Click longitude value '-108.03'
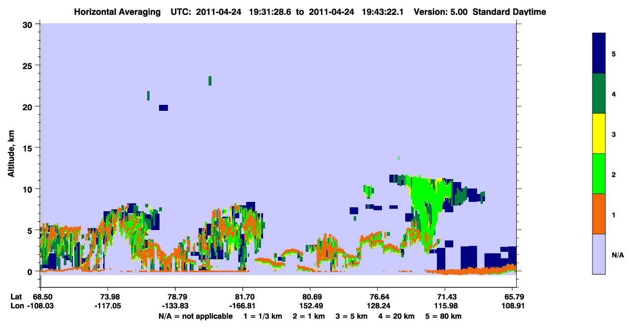This screenshot has height=330, width=644. (41, 306)
